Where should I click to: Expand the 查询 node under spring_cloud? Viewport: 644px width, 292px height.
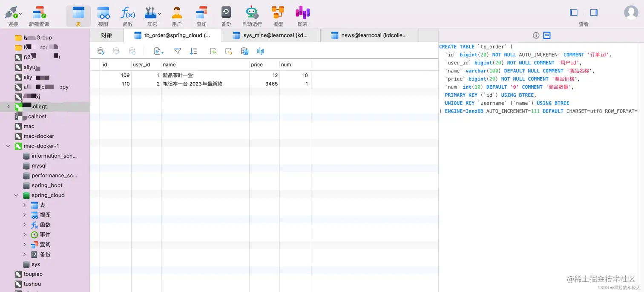25,244
